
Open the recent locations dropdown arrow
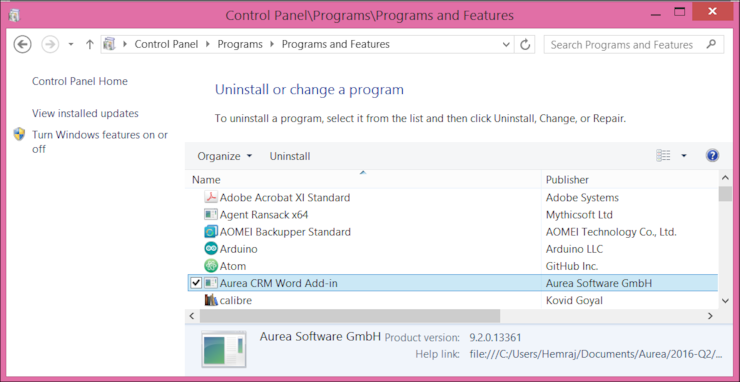tap(71, 45)
